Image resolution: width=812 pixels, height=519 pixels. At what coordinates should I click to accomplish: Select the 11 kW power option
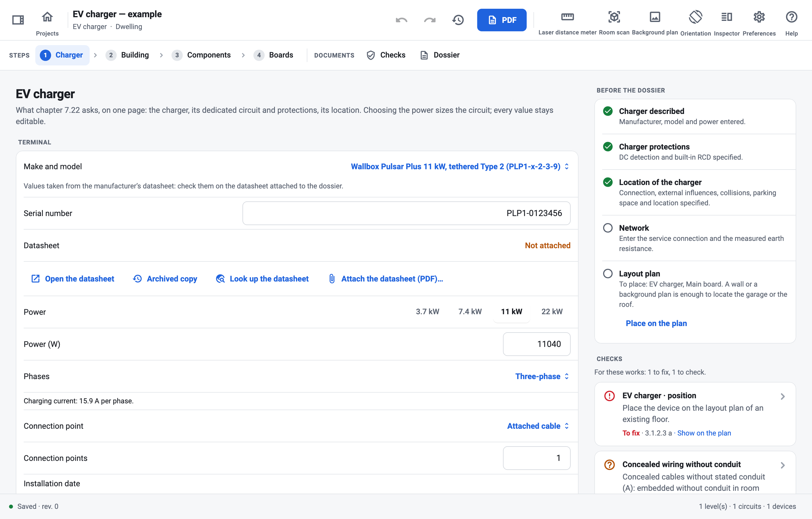(511, 311)
